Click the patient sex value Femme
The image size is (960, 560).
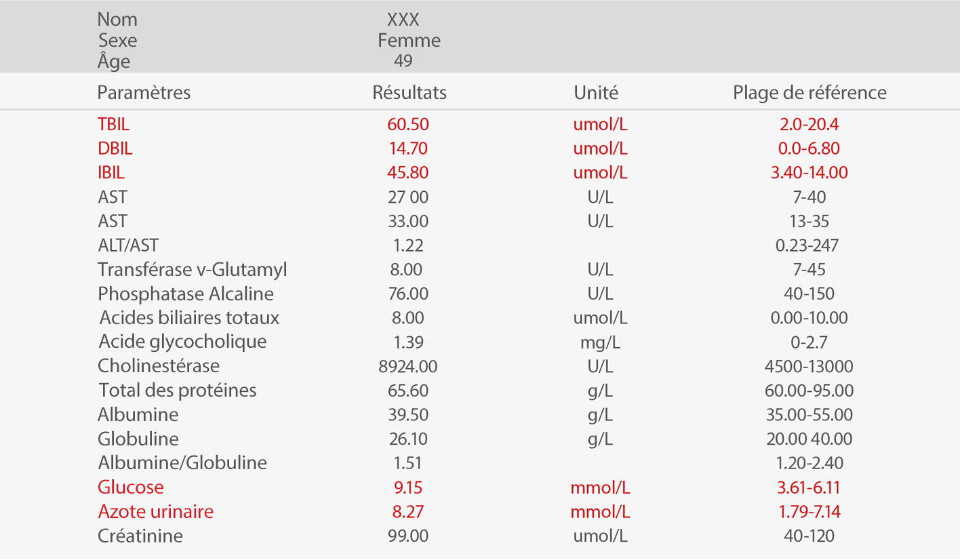[x=409, y=41]
